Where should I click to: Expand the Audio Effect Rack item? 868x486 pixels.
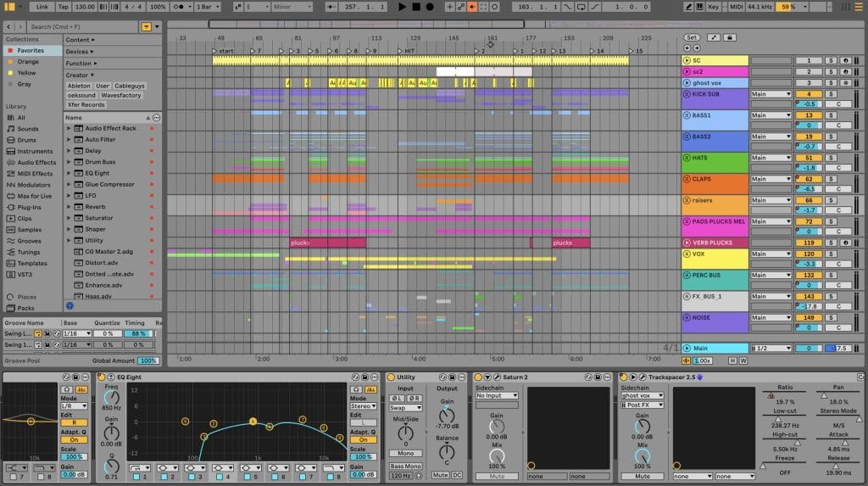click(70, 128)
